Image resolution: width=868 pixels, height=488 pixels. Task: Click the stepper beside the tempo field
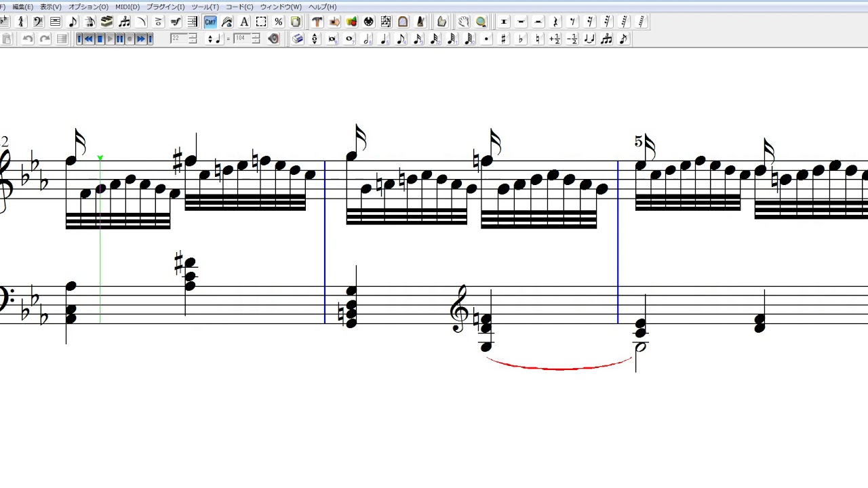pyautogui.click(x=256, y=39)
